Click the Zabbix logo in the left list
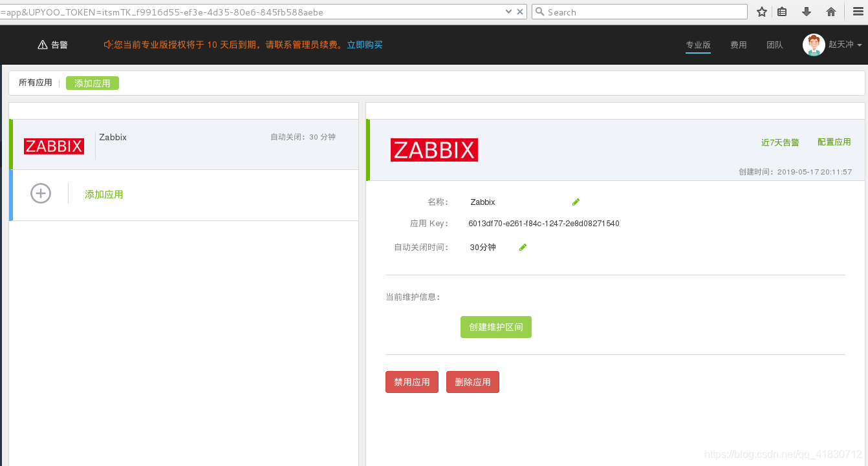This screenshot has height=466, width=868. (54, 146)
